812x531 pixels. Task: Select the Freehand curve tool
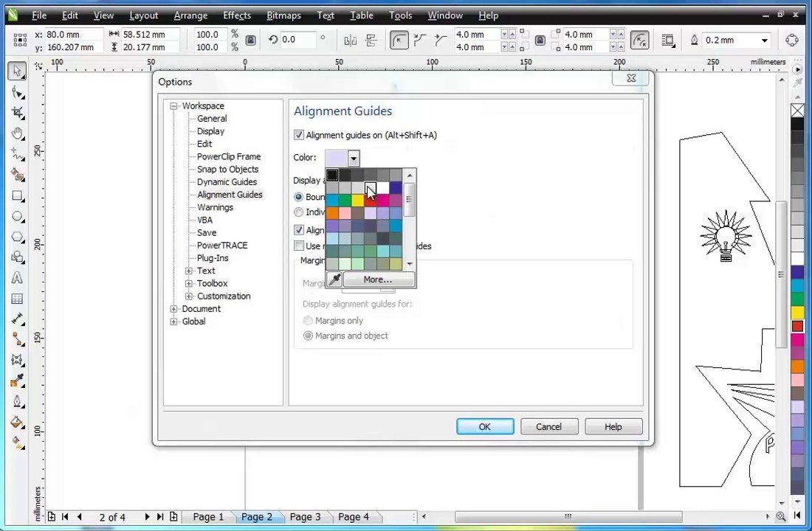17,154
